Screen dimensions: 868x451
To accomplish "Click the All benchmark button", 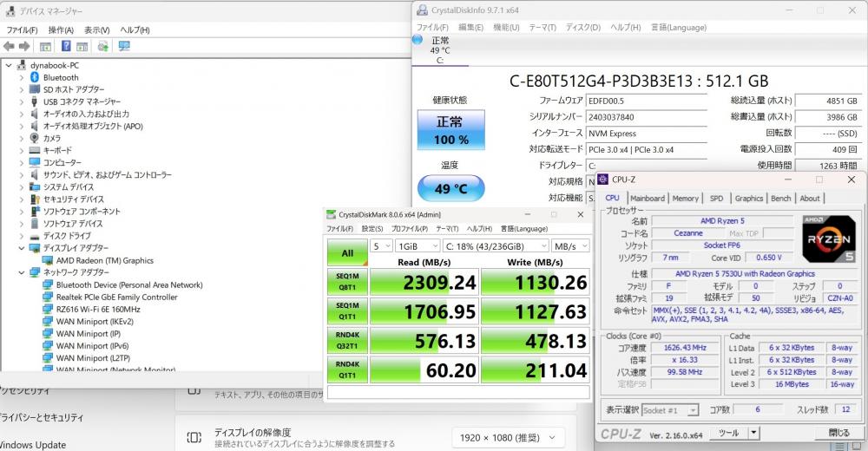I will pos(347,253).
